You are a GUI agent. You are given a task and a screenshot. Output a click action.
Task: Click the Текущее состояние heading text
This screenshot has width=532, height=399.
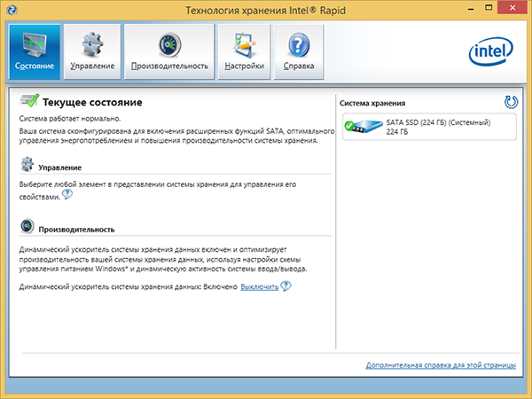[92, 103]
